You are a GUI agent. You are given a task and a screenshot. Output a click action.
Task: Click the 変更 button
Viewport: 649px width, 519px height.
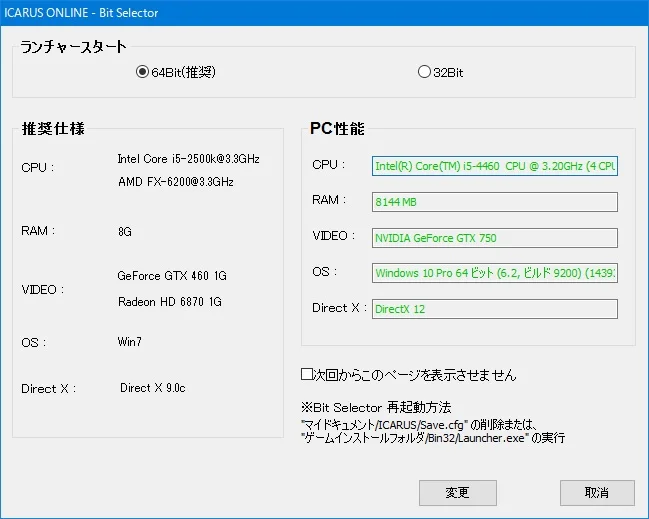tap(457, 493)
